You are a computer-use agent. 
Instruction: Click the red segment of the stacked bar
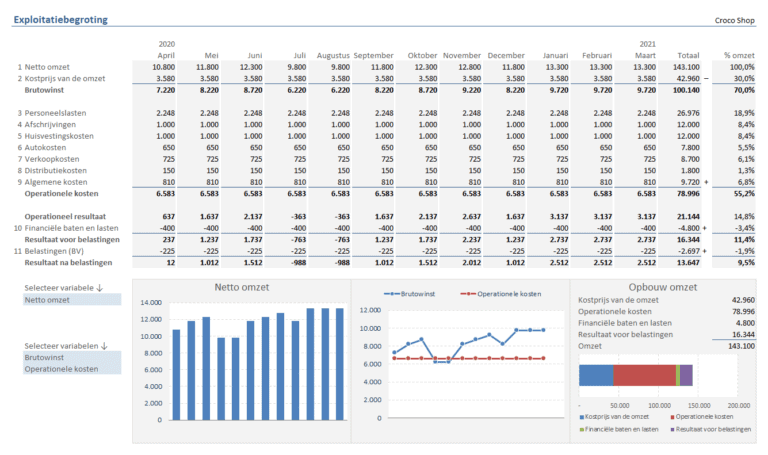click(x=644, y=375)
